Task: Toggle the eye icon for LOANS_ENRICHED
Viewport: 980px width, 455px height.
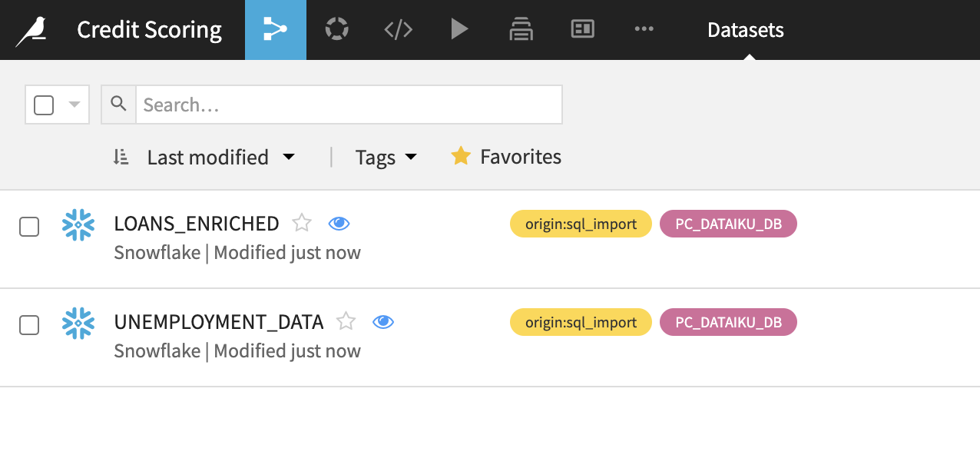Action: pyautogui.click(x=339, y=224)
